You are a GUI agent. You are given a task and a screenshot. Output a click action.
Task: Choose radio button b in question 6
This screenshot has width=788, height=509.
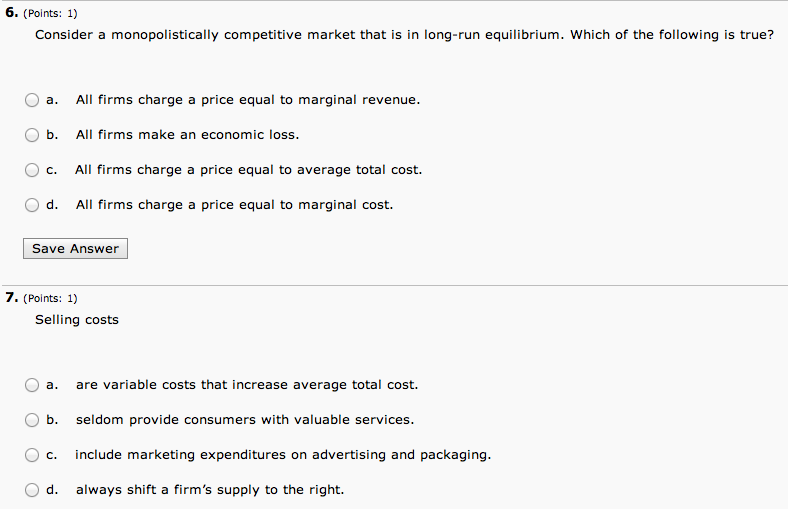[32, 135]
